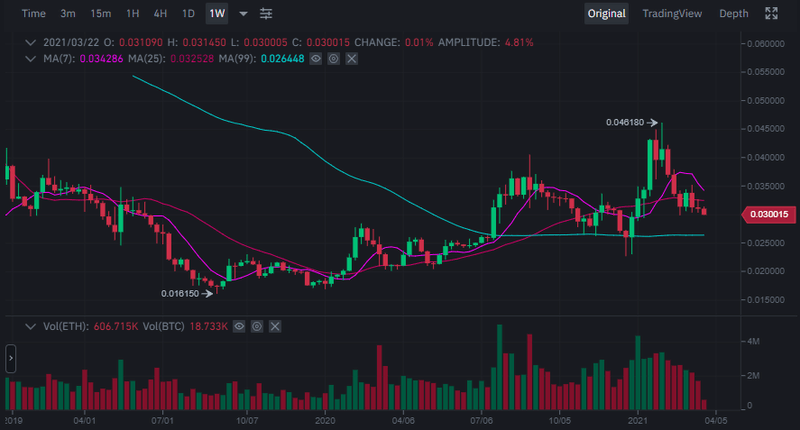Hide the Volume indicator
This screenshot has height=430, width=800.
click(x=239, y=327)
